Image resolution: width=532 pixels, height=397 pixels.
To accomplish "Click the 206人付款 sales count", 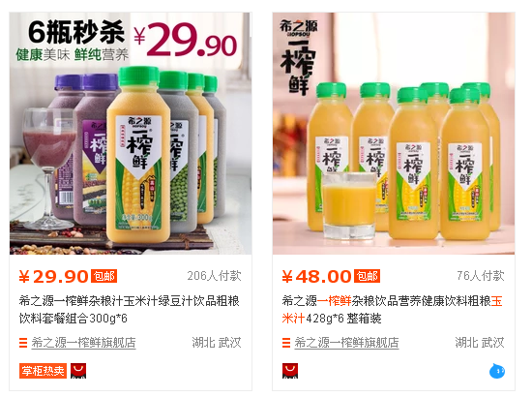I will 214,276.
